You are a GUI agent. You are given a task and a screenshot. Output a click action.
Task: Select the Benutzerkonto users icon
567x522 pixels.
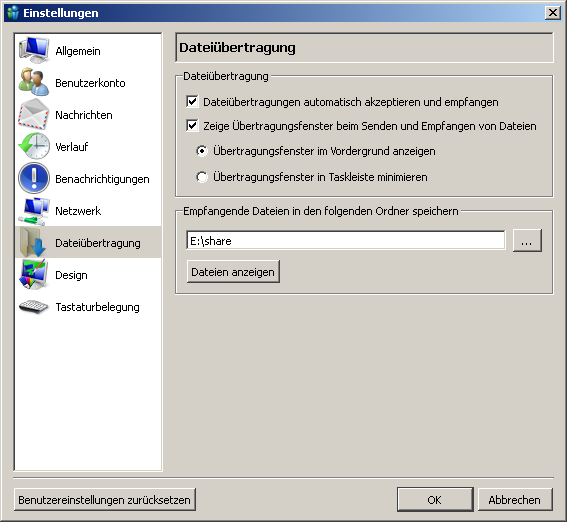tap(34, 82)
